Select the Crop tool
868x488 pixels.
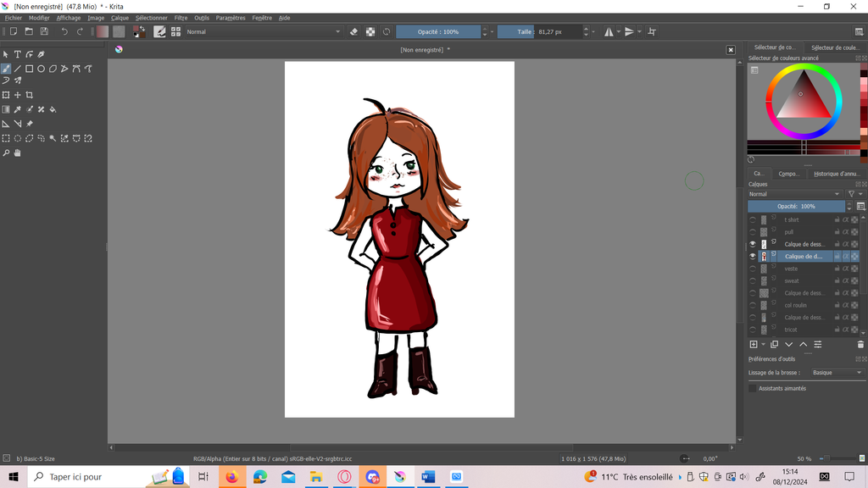(29, 95)
